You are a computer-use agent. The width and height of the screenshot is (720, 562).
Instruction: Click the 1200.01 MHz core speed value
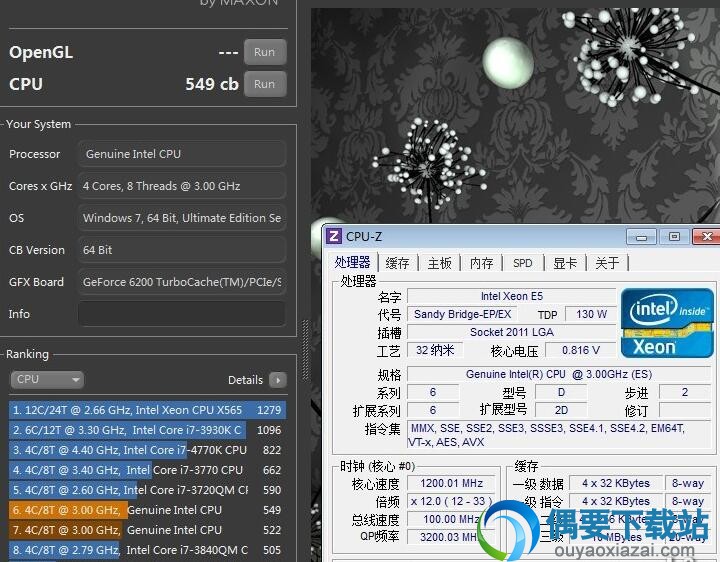(451, 483)
